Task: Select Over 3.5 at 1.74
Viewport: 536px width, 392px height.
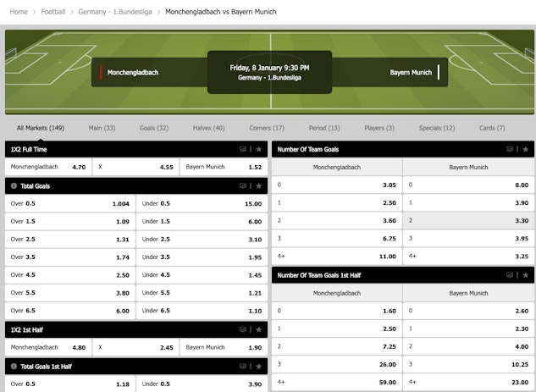Action: (70, 257)
